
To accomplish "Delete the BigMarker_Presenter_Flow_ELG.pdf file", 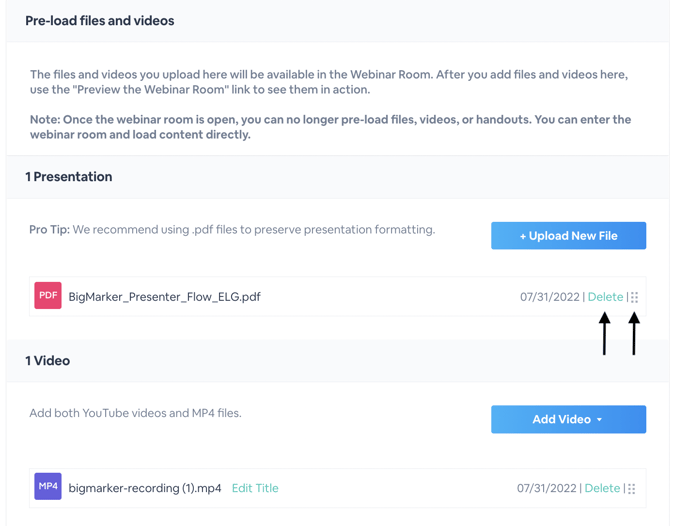I will coord(605,297).
